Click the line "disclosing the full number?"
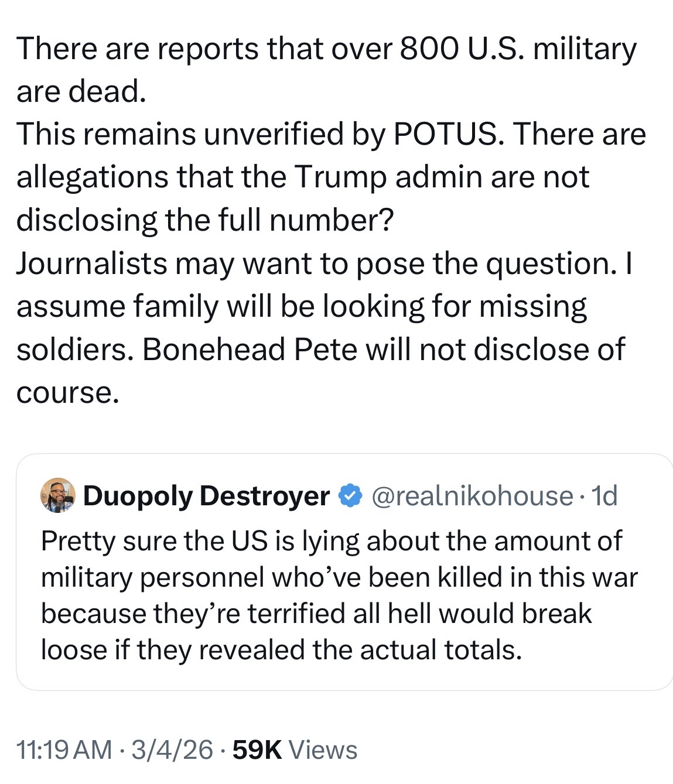This screenshot has height=784, width=673. click(x=204, y=220)
